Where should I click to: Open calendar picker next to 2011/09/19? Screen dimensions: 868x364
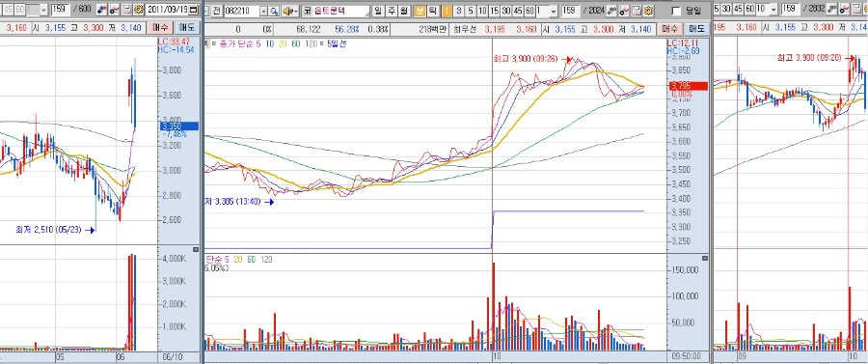[193, 11]
